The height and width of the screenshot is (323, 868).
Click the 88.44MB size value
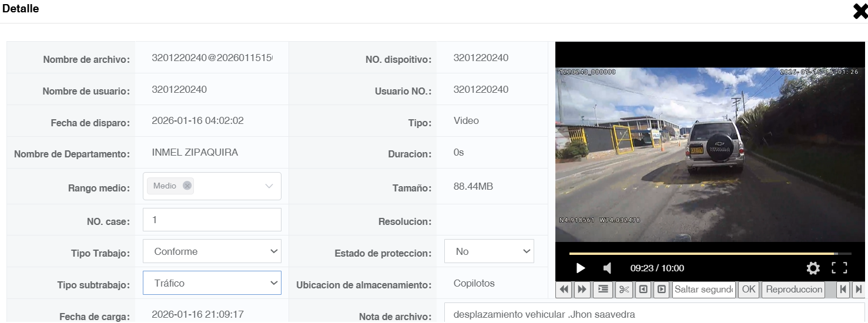coord(473,186)
